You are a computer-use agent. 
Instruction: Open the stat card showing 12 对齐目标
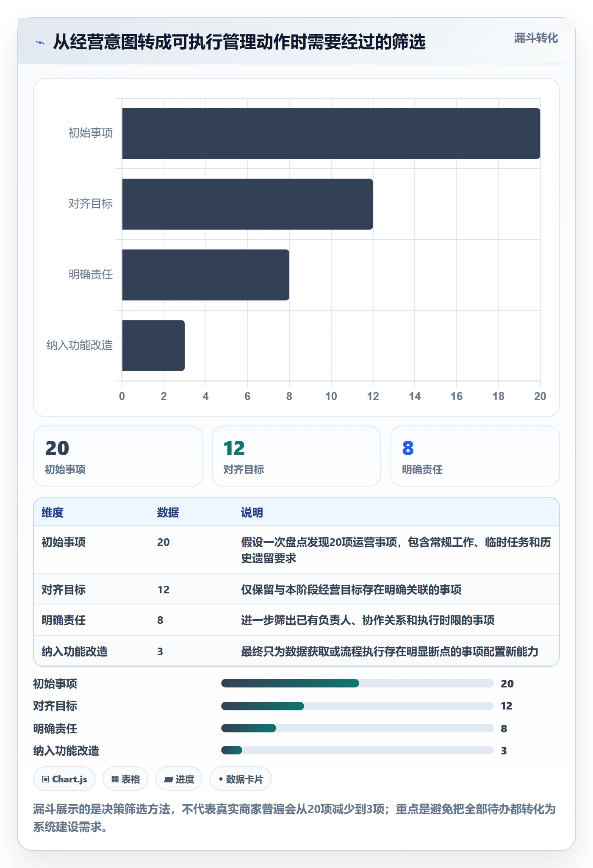[x=296, y=456]
